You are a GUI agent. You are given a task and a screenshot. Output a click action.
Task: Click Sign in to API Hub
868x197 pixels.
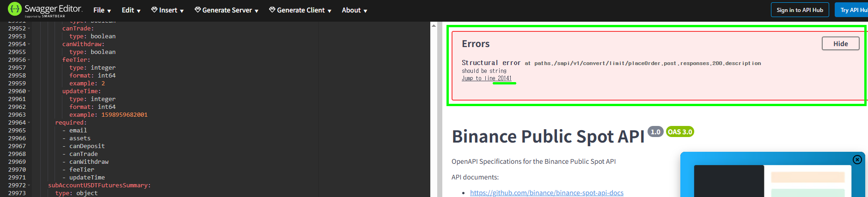[x=800, y=10]
